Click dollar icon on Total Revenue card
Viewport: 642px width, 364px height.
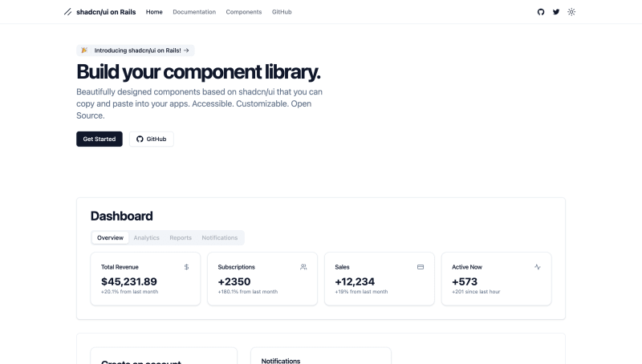(186, 267)
